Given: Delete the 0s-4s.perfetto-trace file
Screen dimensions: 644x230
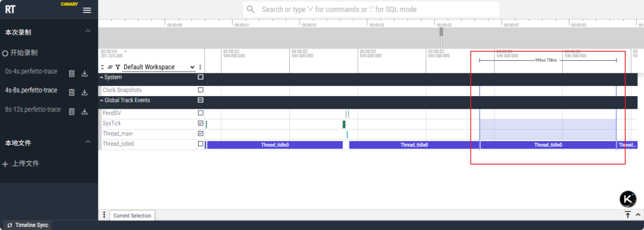Looking at the screenshot, I should point(72,73).
